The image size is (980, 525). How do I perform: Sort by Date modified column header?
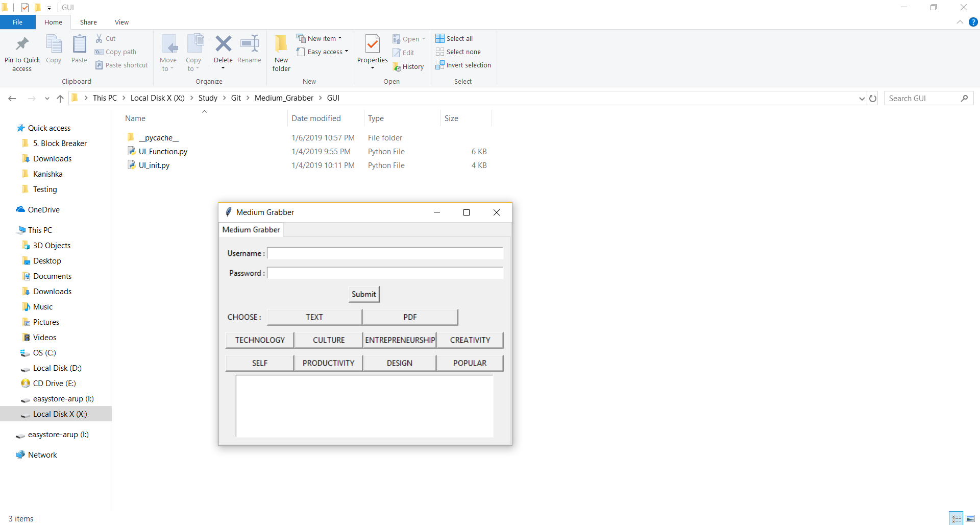(316, 118)
